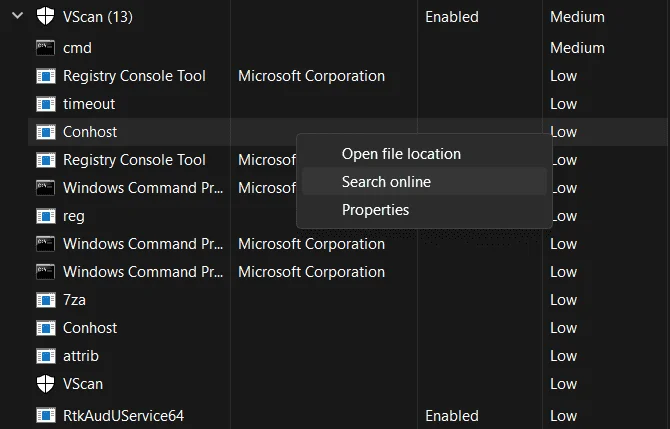The height and width of the screenshot is (429, 670).
Task: Select the 7za row name
Action: 74,300
